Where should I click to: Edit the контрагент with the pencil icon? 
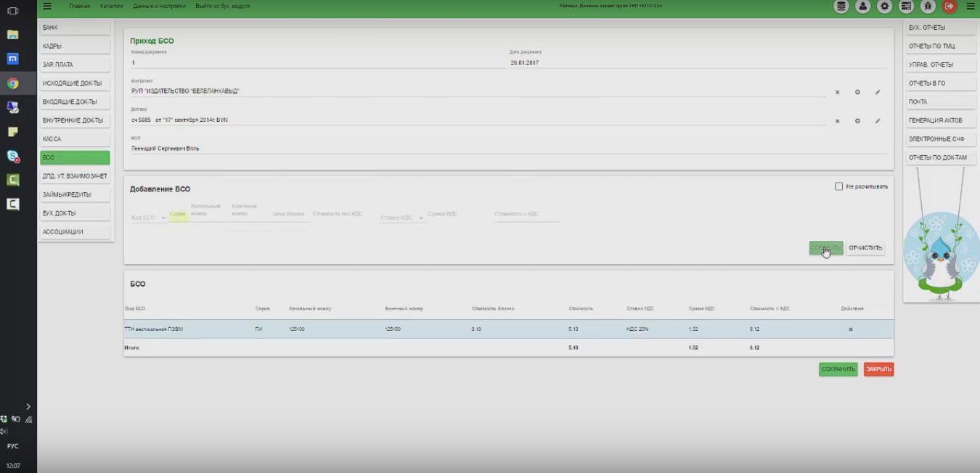tap(878, 92)
